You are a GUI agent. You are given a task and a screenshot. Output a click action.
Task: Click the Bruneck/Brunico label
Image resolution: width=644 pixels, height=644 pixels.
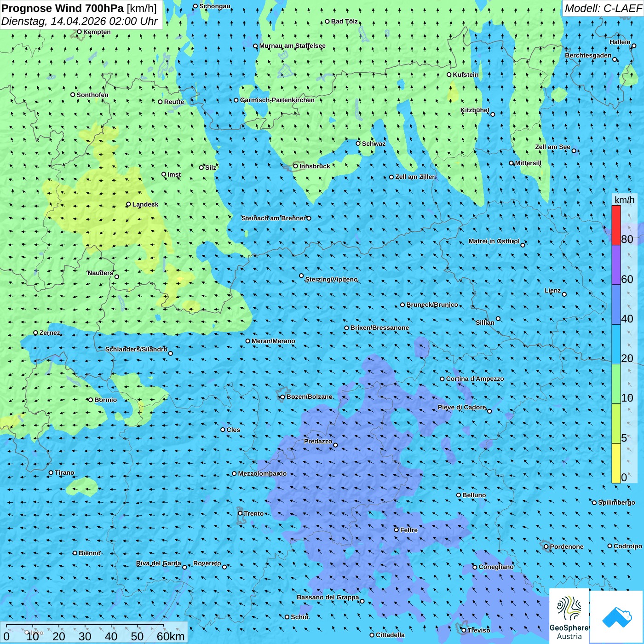(x=432, y=305)
